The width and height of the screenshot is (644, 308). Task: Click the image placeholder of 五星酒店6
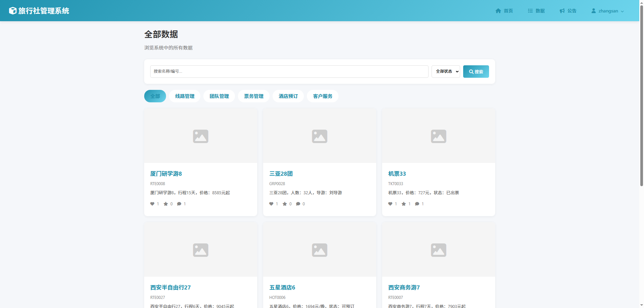pyautogui.click(x=320, y=250)
